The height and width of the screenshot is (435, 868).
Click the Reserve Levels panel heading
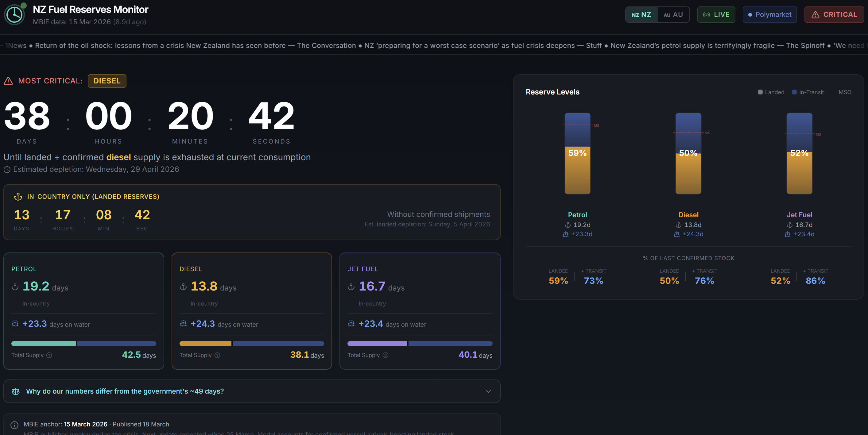552,92
